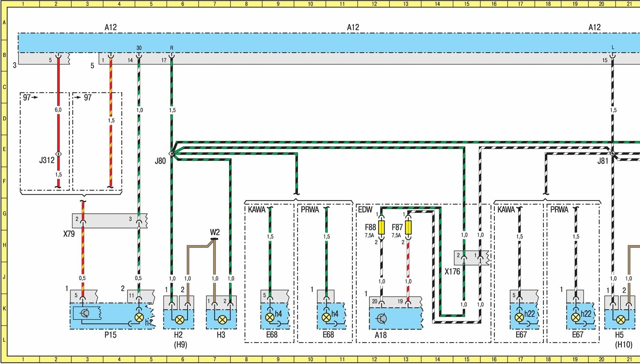This screenshot has height=364, width=640.
Task: Click the H2 lamp symbol
Action: 179,319
